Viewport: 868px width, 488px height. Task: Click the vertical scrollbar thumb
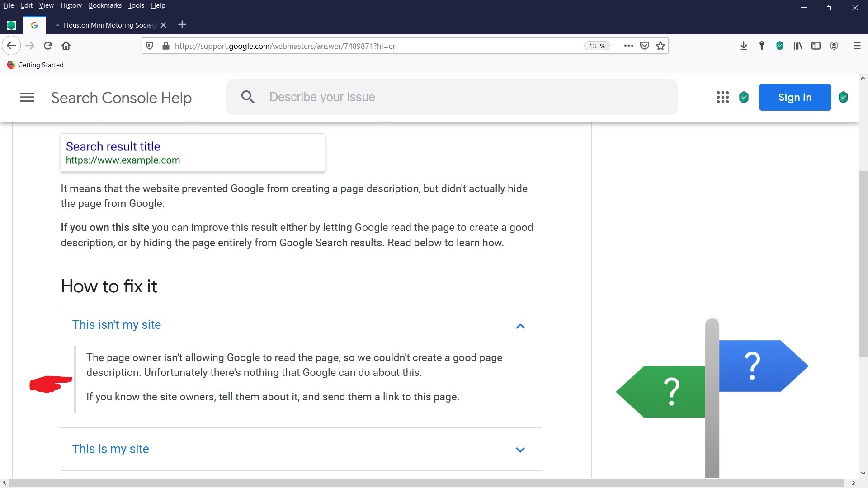click(863, 264)
